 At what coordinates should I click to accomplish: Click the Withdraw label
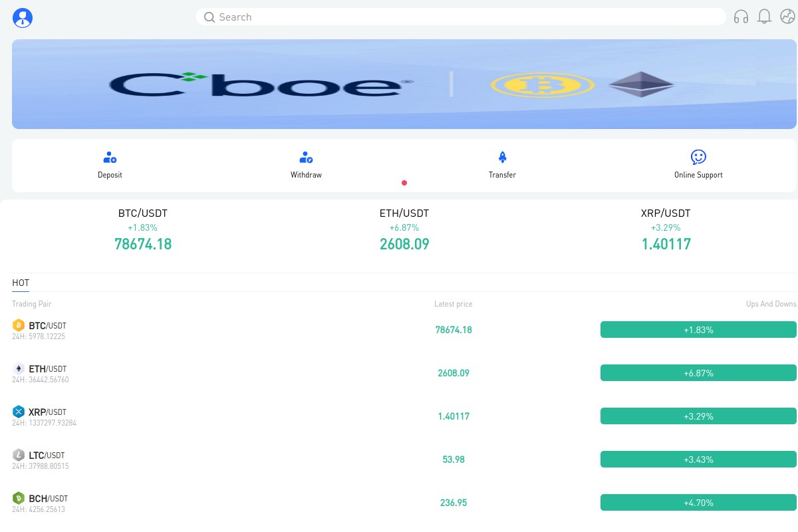pyautogui.click(x=306, y=175)
